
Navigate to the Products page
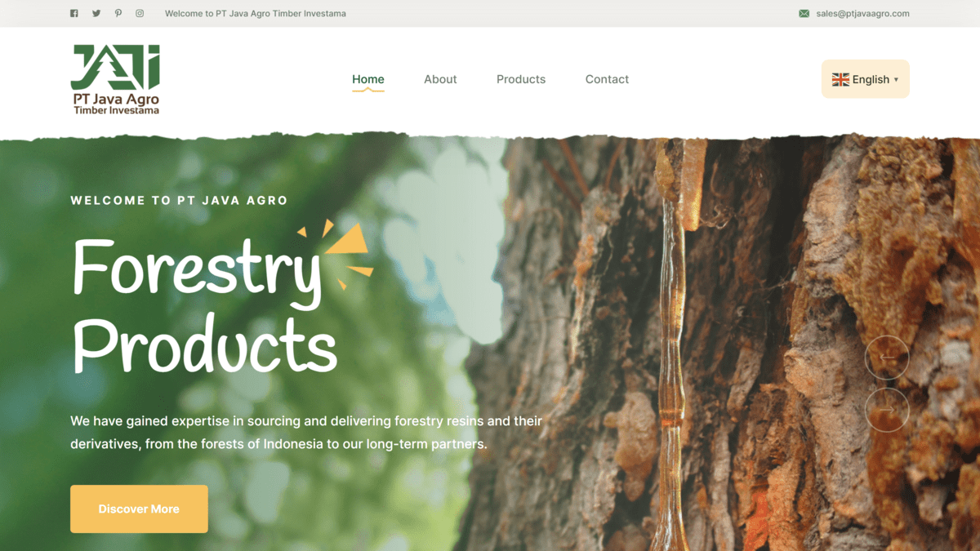(x=521, y=79)
